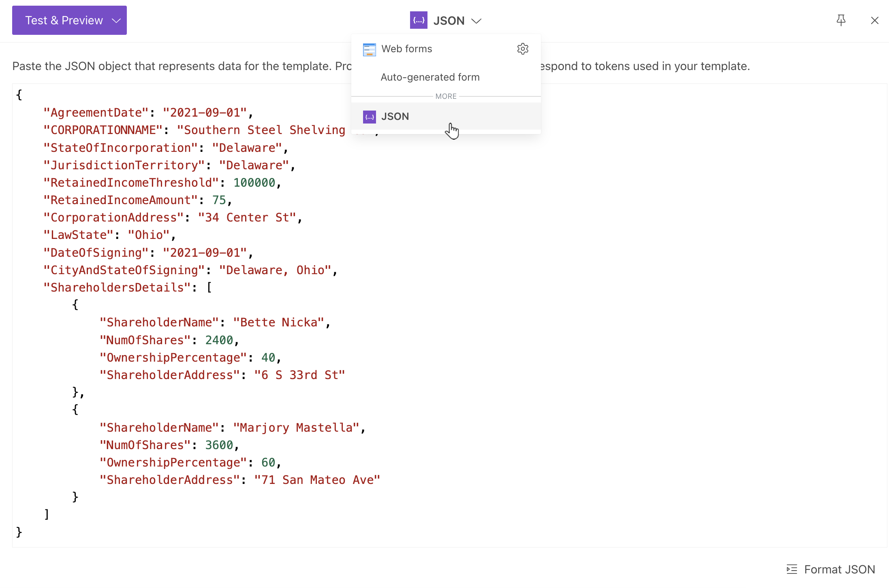Click the Test & Preview button
The image size is (889, 588).
(x=64, y=20)
